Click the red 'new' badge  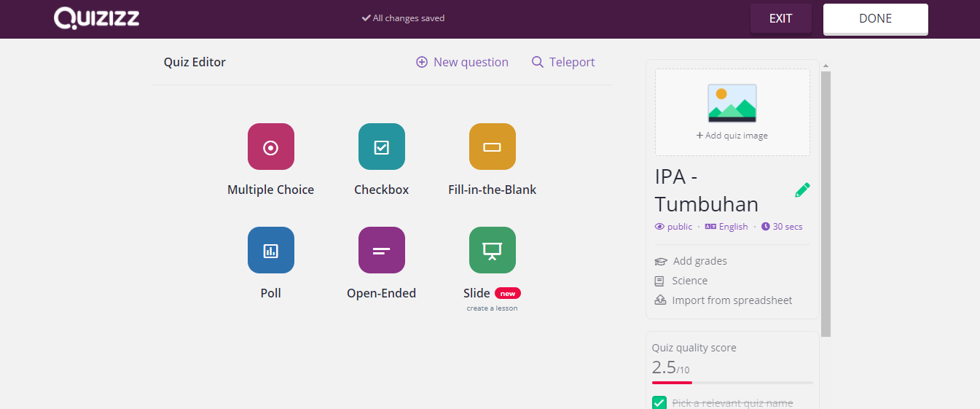[x=508, y=293]
